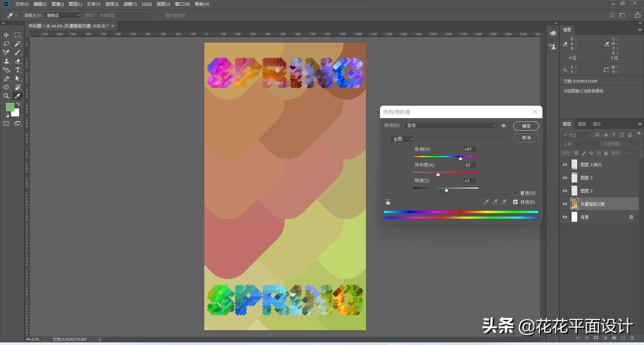This screenshot has width=644, height=345.
Task: Select the Rectangular Marquee tool
Action: [x=17, y=35]
